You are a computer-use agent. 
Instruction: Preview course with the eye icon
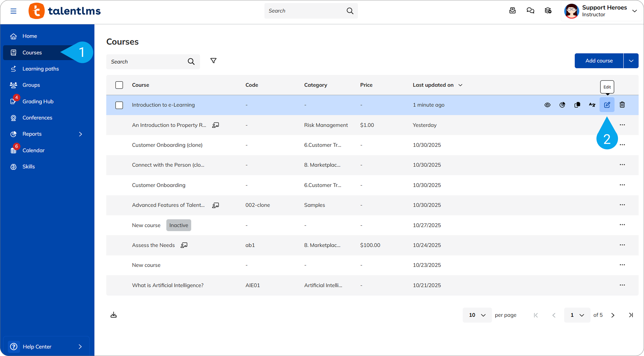point(547,105)
